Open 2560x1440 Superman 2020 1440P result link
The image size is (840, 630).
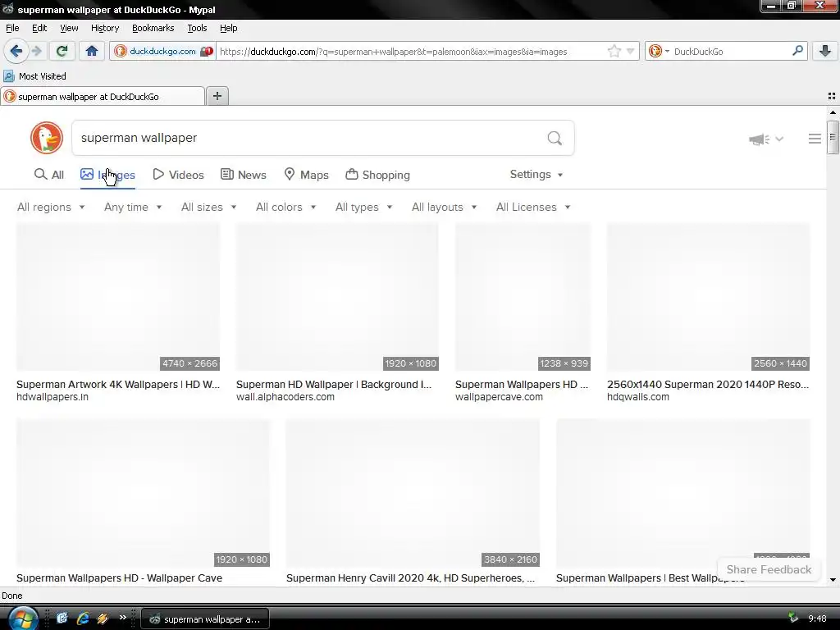pos(708,384)
